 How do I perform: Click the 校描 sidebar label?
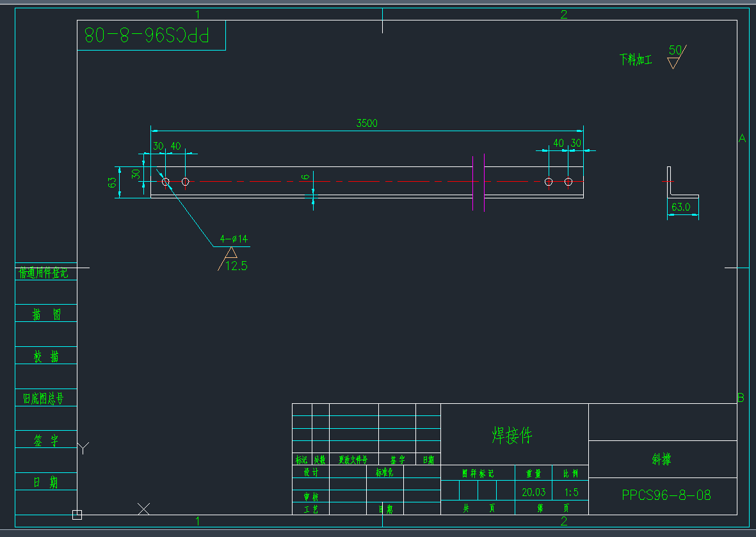(x=46, y=357)
